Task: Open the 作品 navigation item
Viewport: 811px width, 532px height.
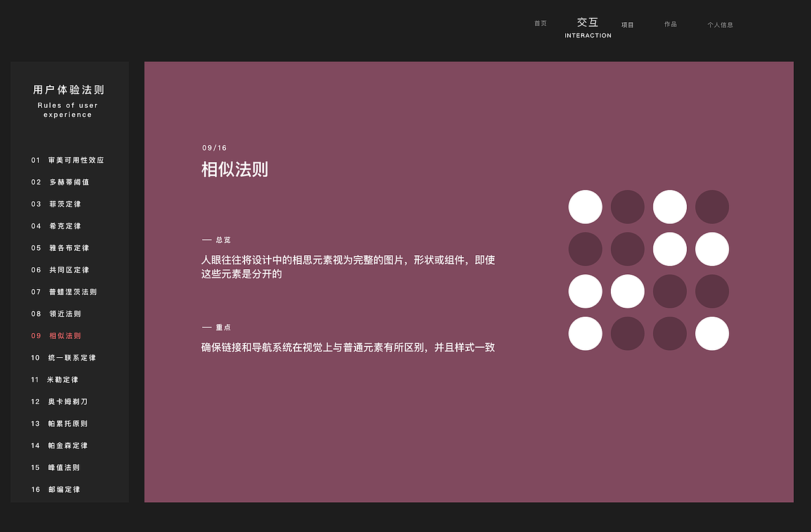Action: tap(670, 25)
